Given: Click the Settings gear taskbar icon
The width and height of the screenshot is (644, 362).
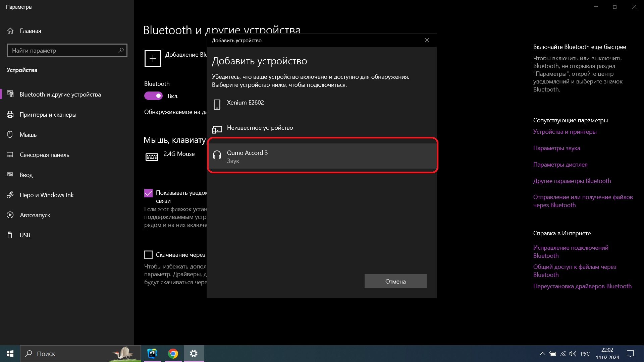Looking at the screenshot, I should click(x=194, y=354).
